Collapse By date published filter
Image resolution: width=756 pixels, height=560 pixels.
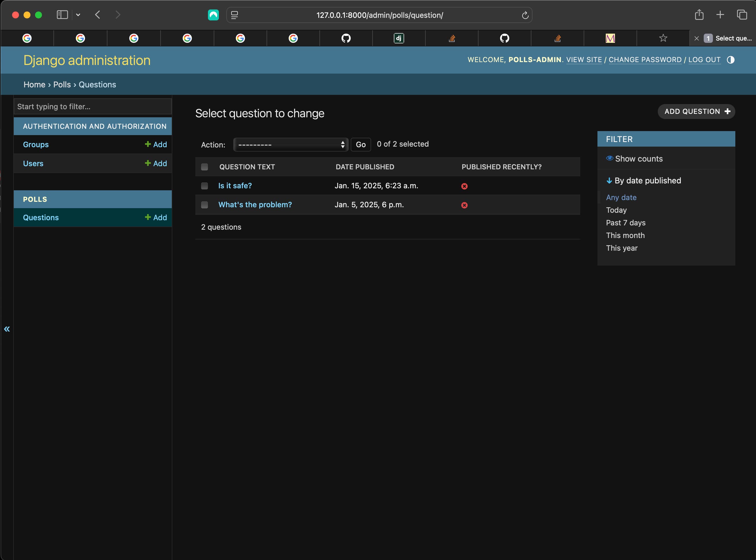[644, 181]
